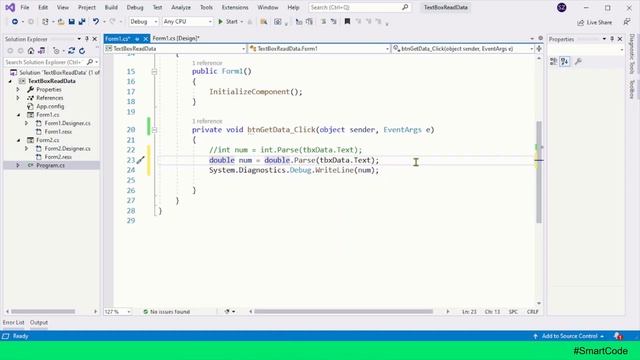Click the screwdriver quick actions icon on line 23
Viewport: 640px width, 360px height.
pyautogui.click(x=140, y=160)
